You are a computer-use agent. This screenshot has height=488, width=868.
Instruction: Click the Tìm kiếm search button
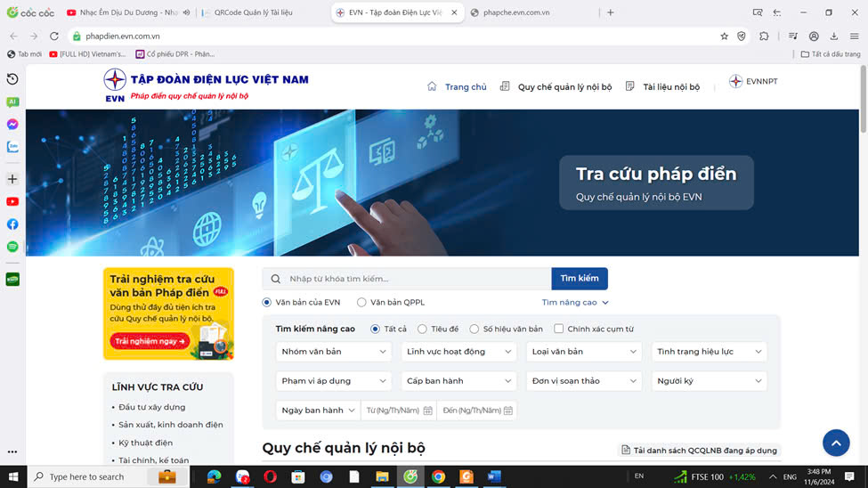tap(580, 279)
